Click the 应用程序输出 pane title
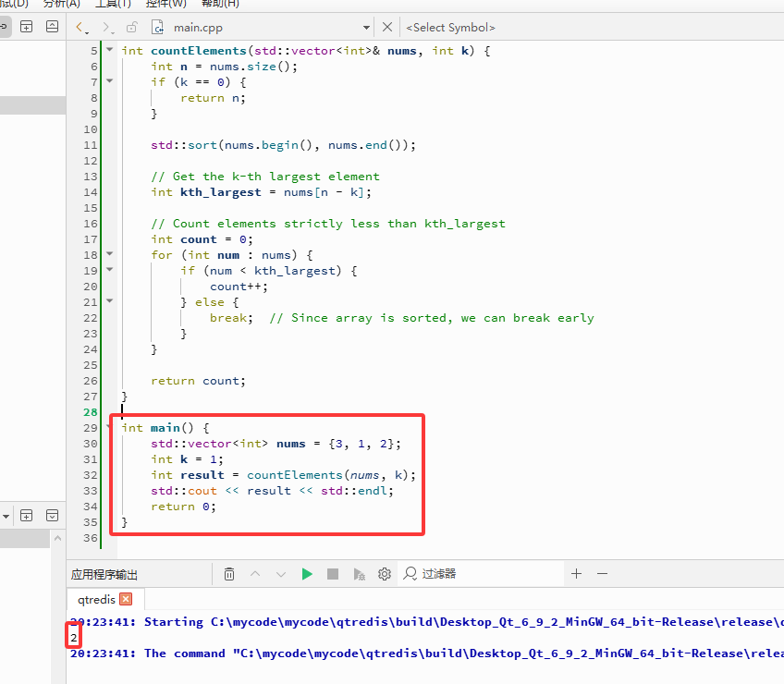The image size is (784, 684). point(104,575)
